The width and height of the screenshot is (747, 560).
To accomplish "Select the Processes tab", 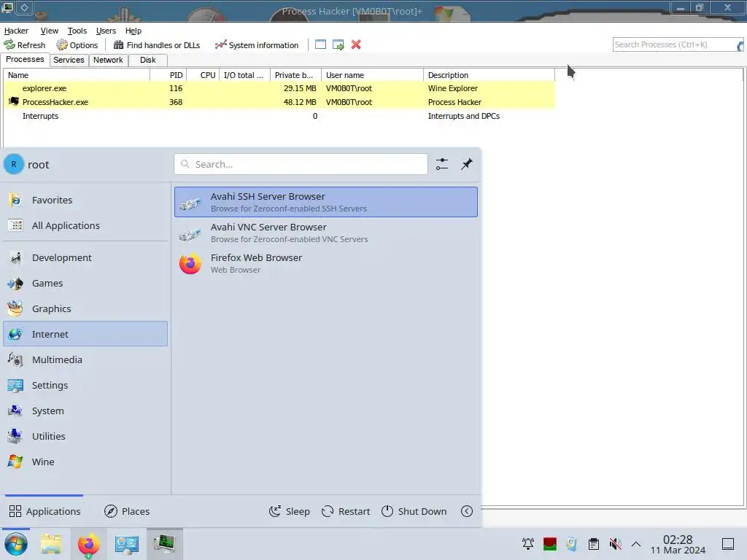I will point(25,60).
